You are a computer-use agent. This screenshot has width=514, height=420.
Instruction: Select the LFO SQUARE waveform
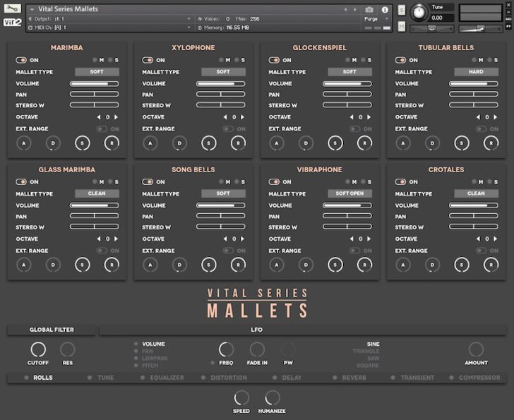[368, 365]
